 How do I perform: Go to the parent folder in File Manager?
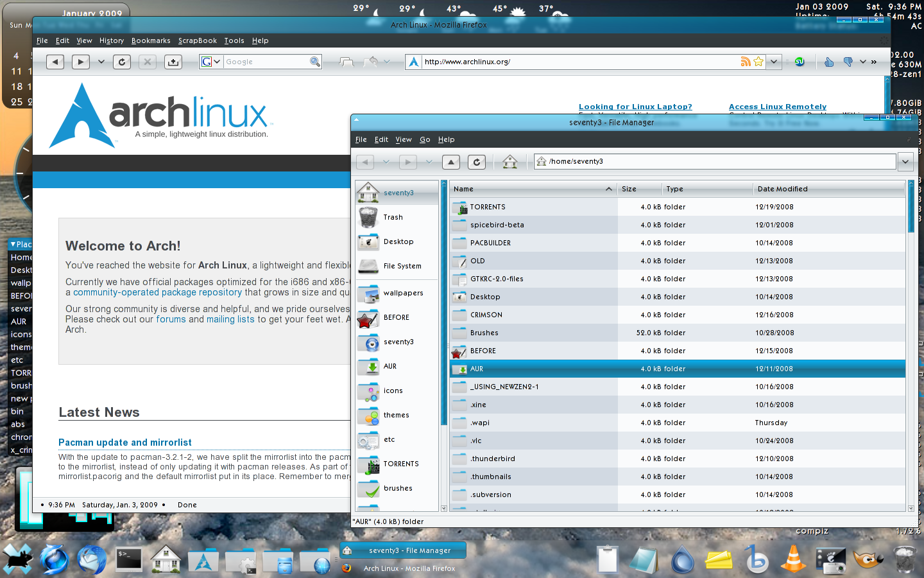coord(451,162)
